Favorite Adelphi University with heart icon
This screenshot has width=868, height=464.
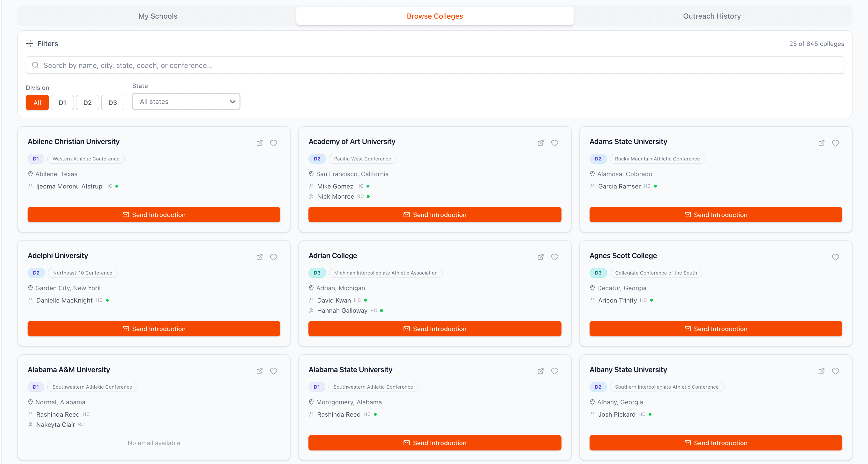point(274,257)
